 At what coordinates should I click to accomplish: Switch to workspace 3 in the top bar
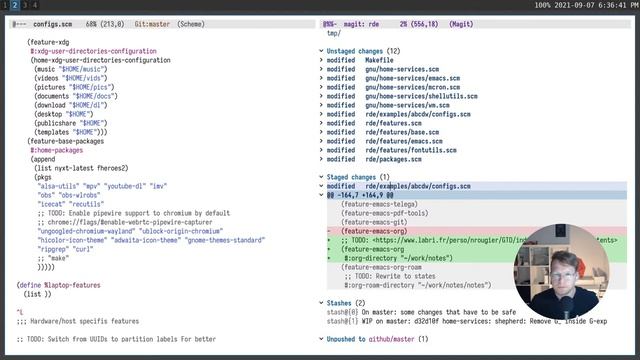[24, 5]
